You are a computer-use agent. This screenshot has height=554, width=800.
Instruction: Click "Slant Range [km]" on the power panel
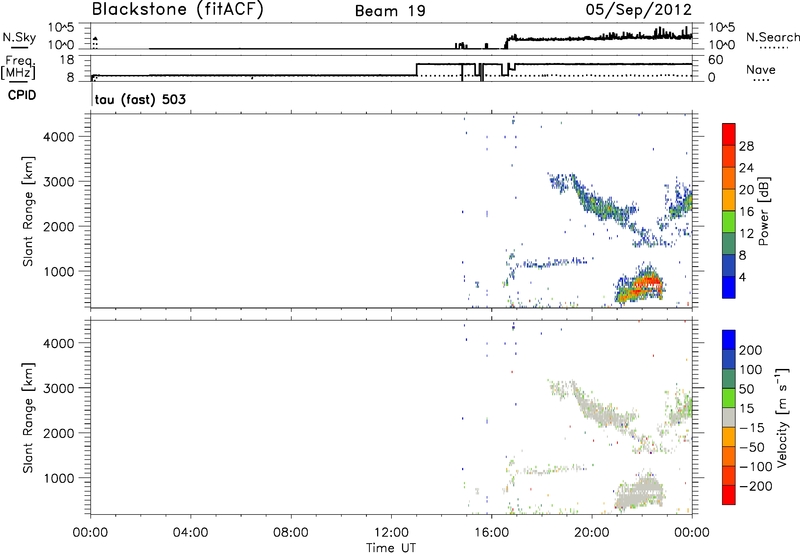(28, 211)
